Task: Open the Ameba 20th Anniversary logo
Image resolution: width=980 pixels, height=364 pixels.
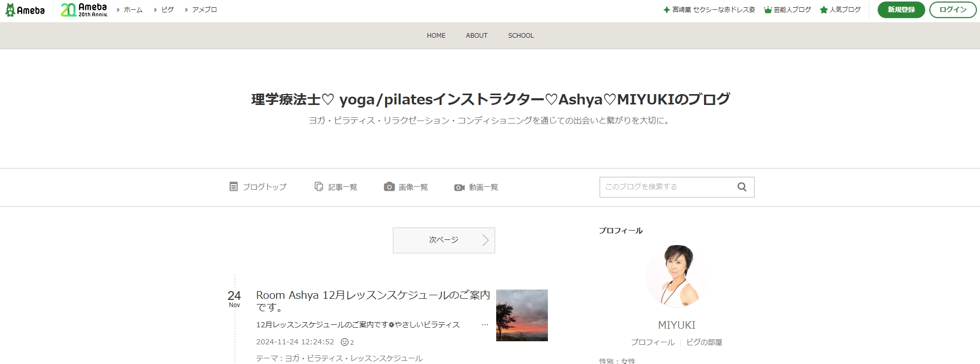Action: pos(84,10)
